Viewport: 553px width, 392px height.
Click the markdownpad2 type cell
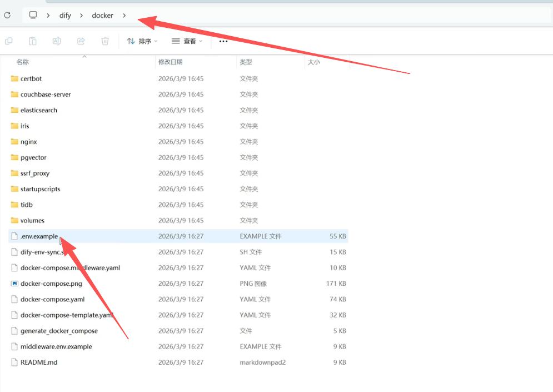[263, 363]
